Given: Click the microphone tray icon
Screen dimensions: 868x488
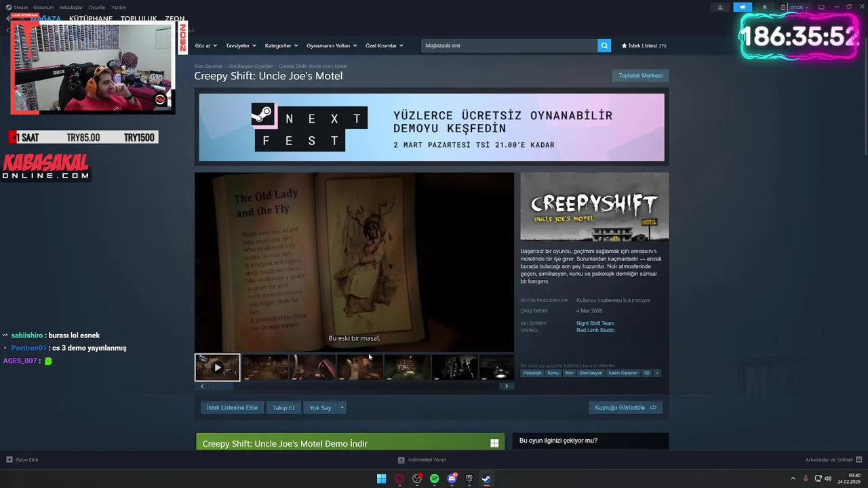Looking at the screenshot, I should click(805, 479).
